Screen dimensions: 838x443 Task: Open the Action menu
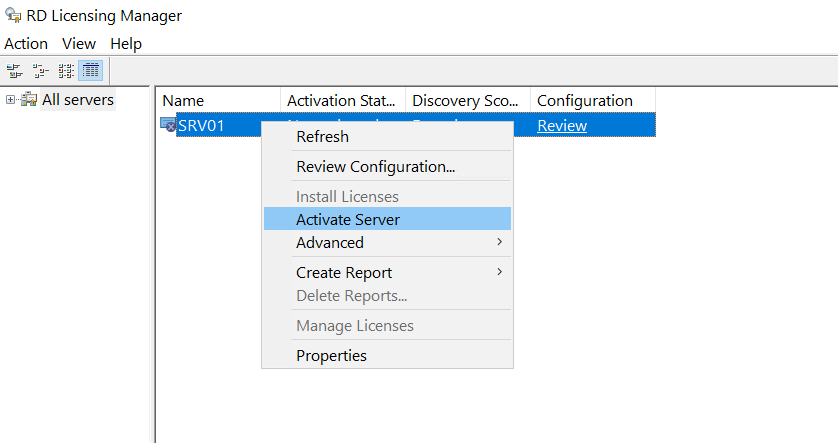[26, 44]
